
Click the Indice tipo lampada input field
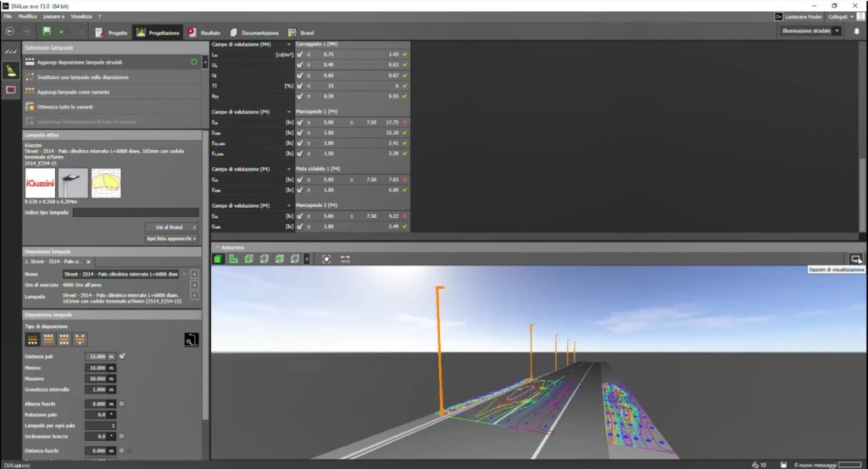pyautogui.click(x=136, y=212)
